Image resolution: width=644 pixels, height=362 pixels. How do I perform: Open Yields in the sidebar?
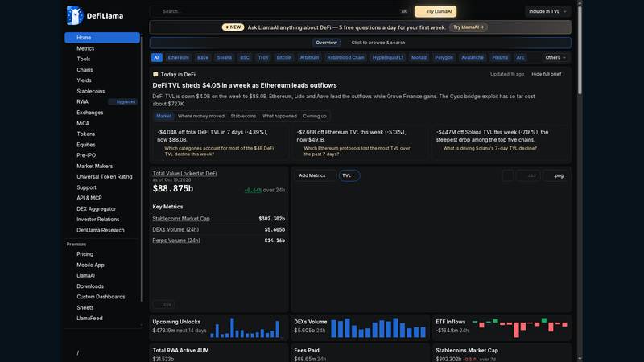102,80
